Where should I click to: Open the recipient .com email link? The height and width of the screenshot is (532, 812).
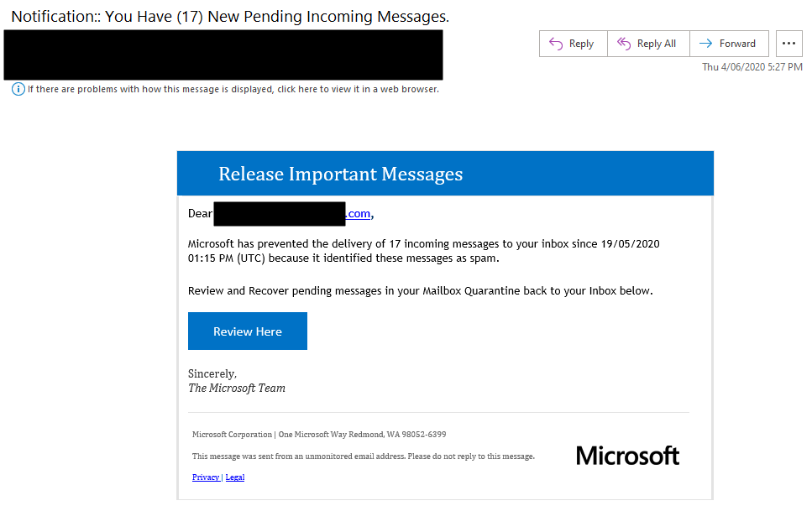(358, 214)
